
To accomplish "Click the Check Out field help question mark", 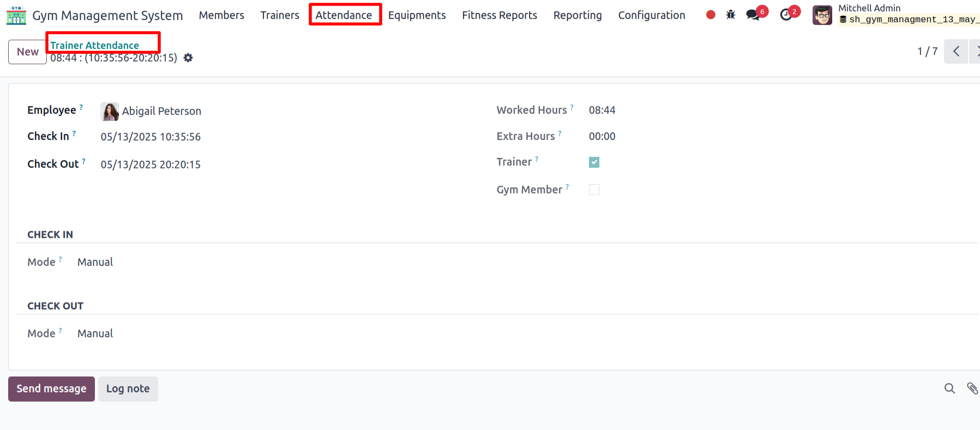I will point(84,161).
